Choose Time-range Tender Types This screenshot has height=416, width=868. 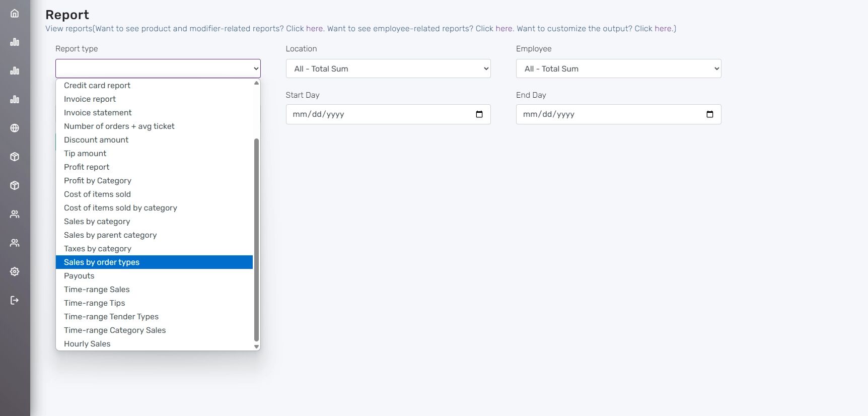click(x=154, y=317)
